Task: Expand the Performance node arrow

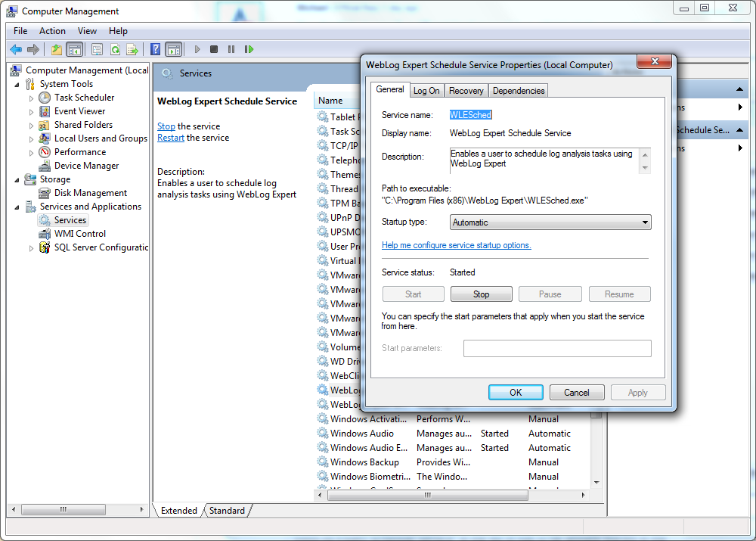Action: click(x=31, y=153)
